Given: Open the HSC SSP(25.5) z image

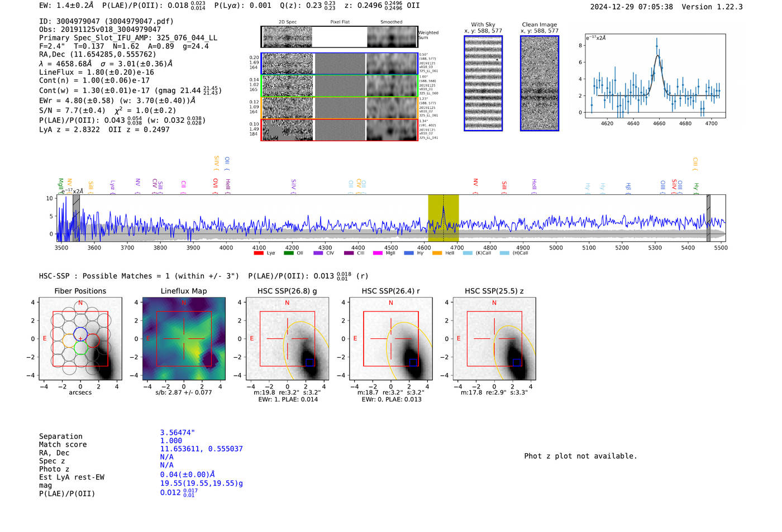Looking at the screenshot, I should [494, 338].
